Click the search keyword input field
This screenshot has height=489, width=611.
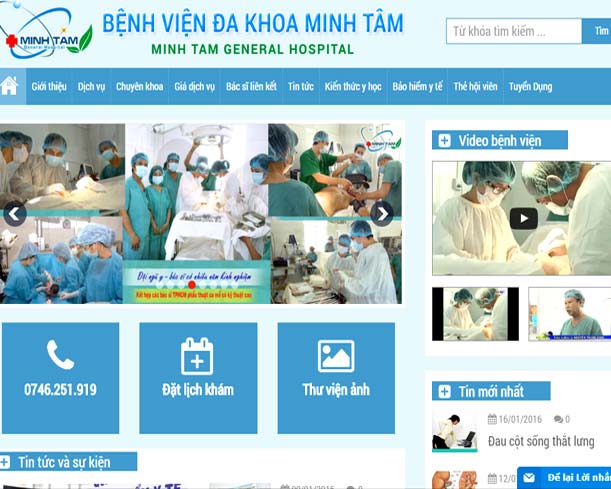tap(514, 31)
